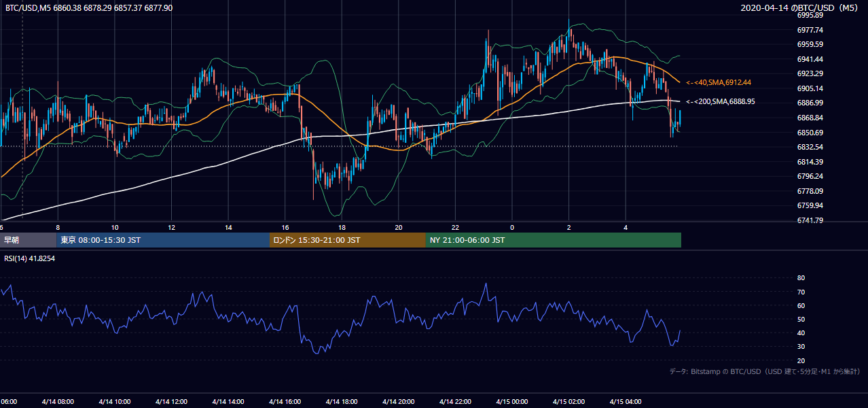Click price axis value 6741.79
Viewport: 868px width, 408px height.
click(x=810, y=220)
